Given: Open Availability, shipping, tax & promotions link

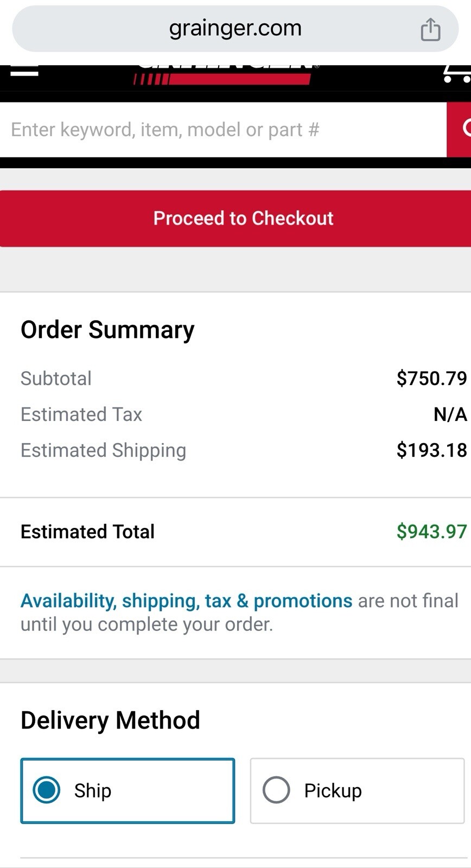Looking at the screenshot, I should (186, 601).
